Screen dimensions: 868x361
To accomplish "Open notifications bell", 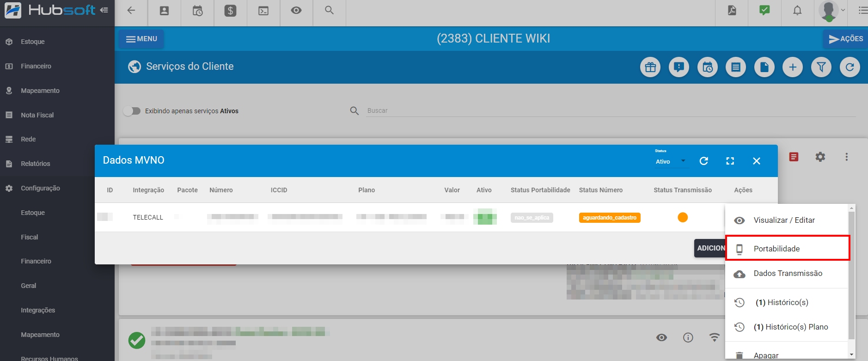I will pos(797,10).
